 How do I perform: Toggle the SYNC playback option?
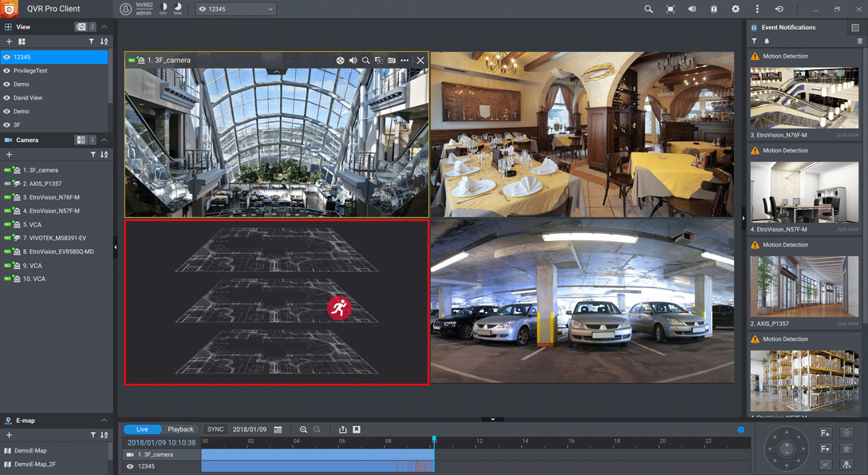pos(215,429)
